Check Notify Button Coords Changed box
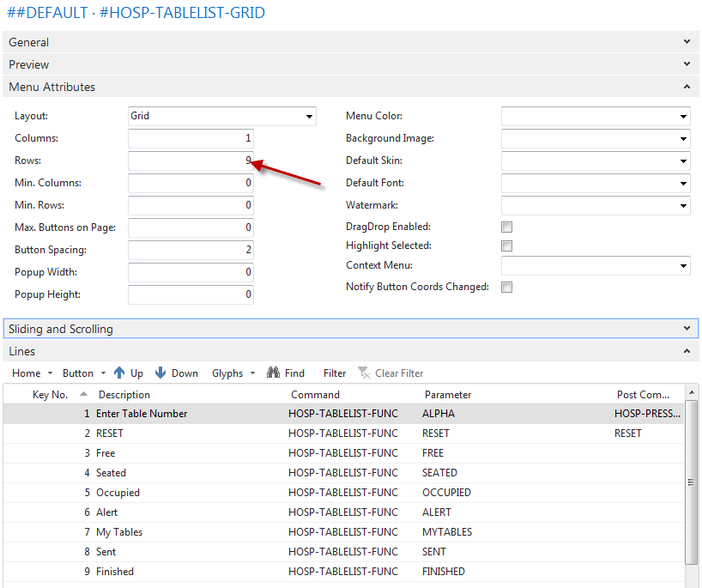The width and height of the screenshot is (702, 588). click(506, 288)
